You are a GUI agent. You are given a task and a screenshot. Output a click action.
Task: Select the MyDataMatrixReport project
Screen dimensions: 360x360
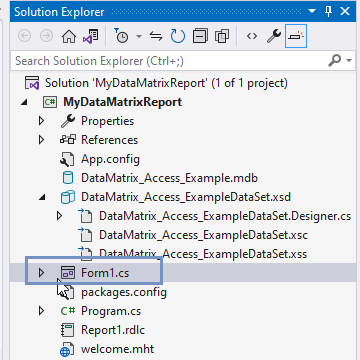tap(123, 102)
